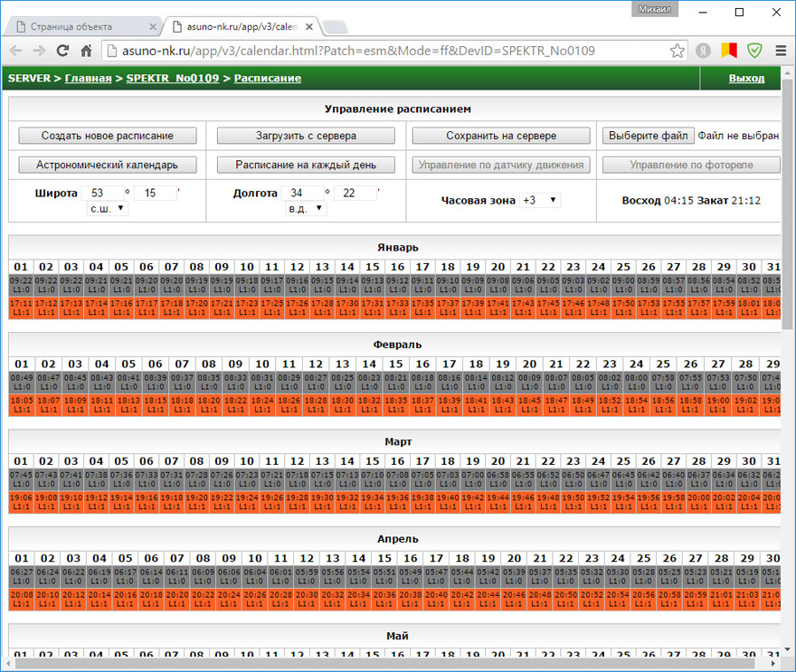The height and width of the screenshot is (672, 796).
Task: Click 'Выберите файл' file chooser button
Action: 649,136
